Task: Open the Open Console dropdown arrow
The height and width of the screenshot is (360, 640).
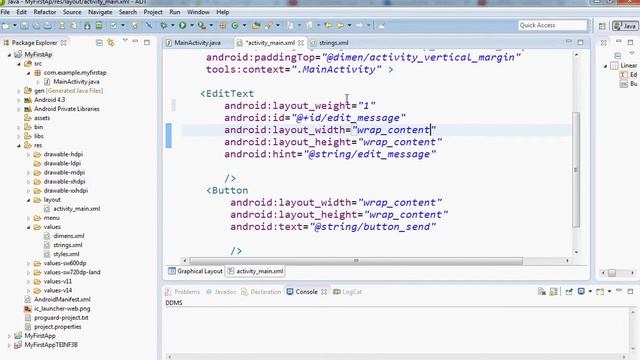Action: (x=609, y=291)
